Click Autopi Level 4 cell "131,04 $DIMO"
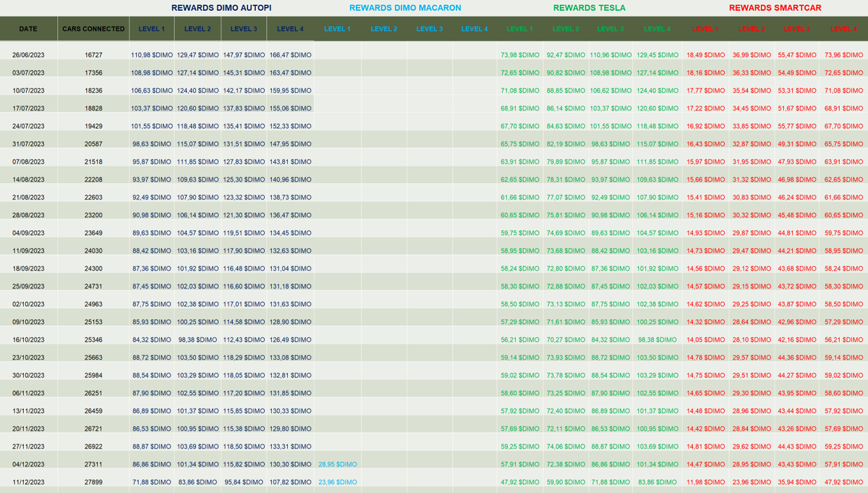The height and width of the screenshot is (493, 868). pos(291,269)
